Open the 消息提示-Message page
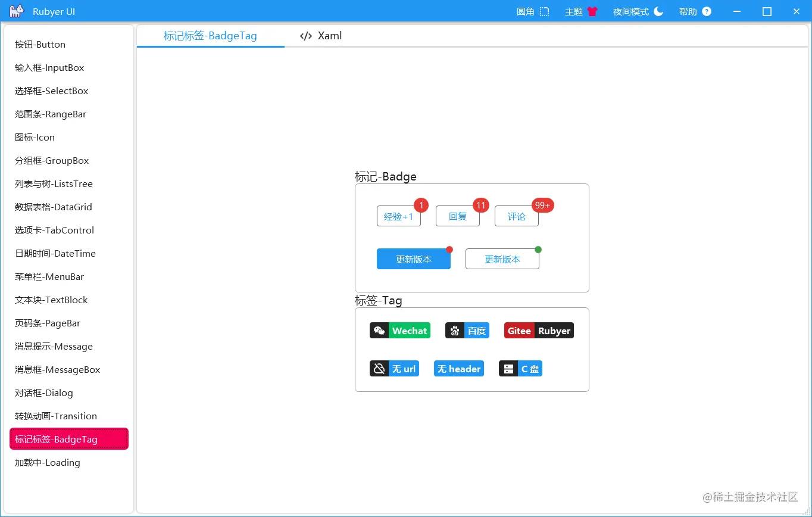 point(54,346)
